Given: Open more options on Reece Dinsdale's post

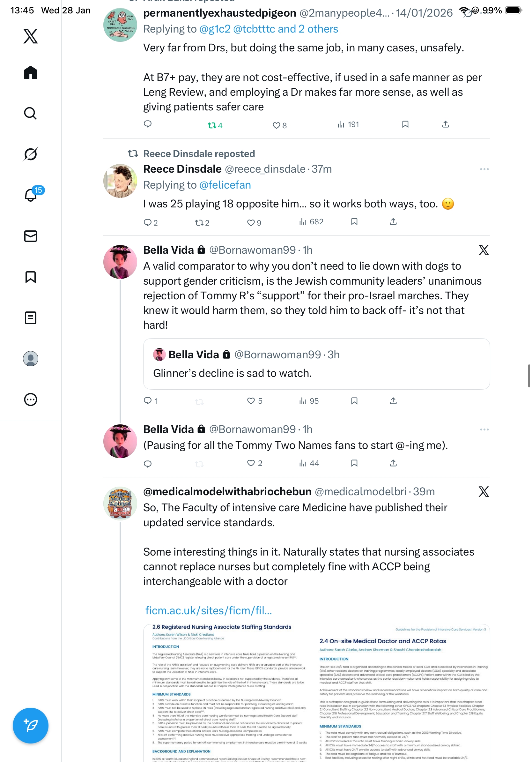Looking at the screenshot, I should pyautogui.click(x=484, y=169).
